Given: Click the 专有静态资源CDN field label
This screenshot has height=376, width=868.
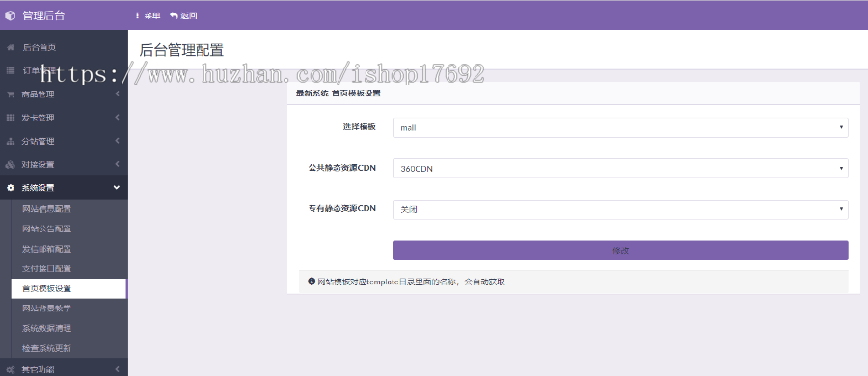Looking at the screenshot, I should 342,209.
